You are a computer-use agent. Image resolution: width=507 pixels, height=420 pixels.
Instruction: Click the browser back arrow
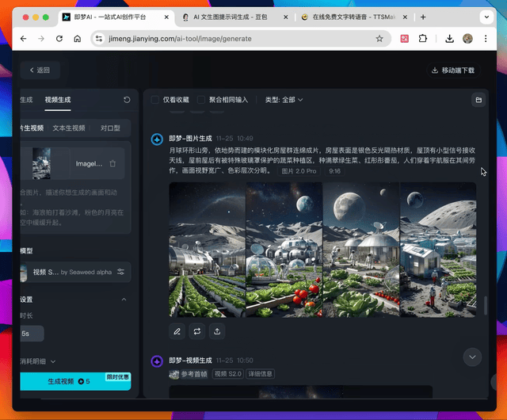pos(23,39)
